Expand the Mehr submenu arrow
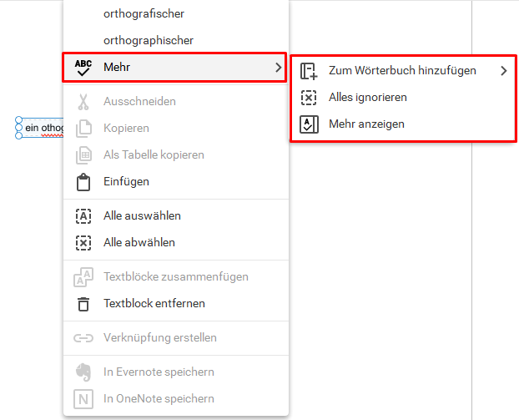This screenshot has height=420, width=519. coord(278,68)
